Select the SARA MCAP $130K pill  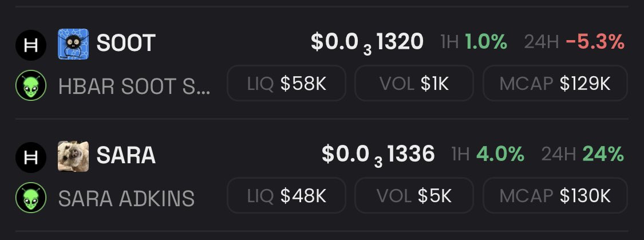[x=555, y=196]
